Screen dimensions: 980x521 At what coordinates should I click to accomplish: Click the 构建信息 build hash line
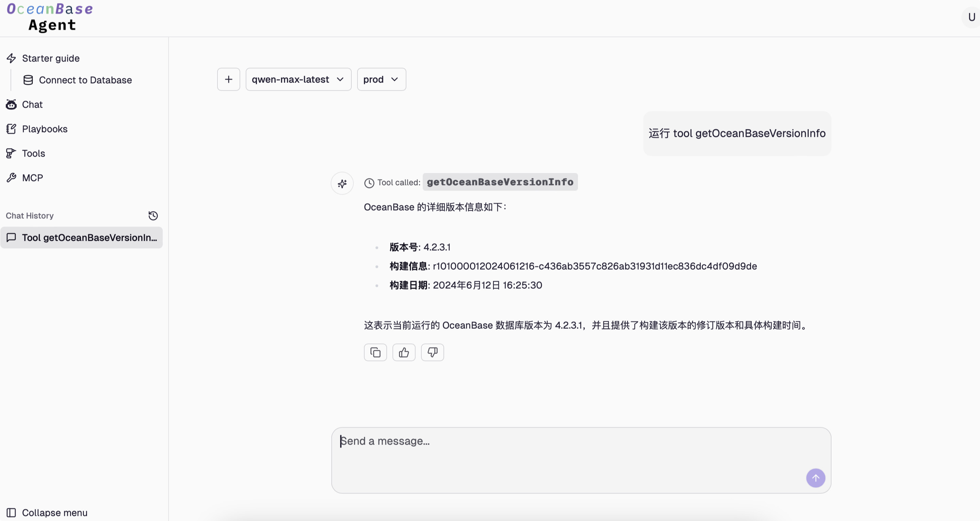coord(573,266)
